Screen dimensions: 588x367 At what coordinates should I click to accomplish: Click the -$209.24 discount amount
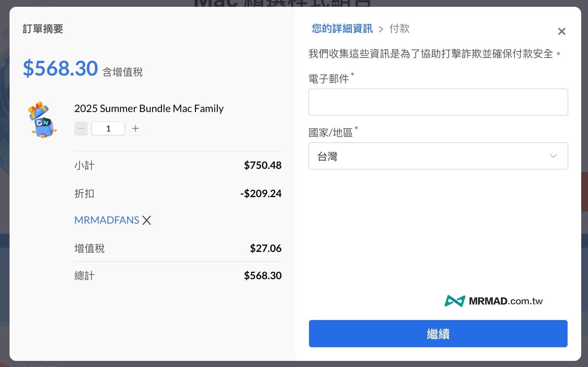(x=261, y=194)
